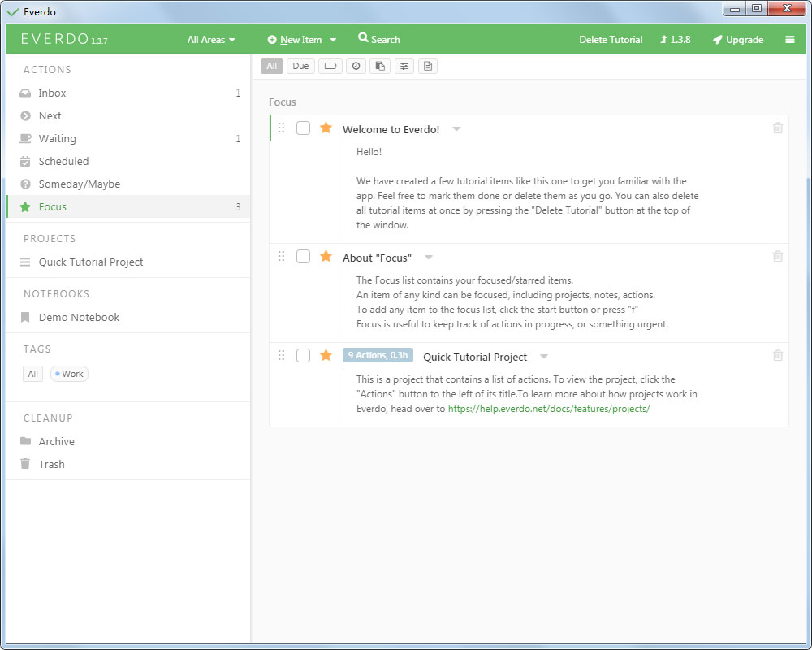Screen dimensions: 812x650
Task: Click the trash icon for Quick Tutorial Project item
Action: [777, 356]
